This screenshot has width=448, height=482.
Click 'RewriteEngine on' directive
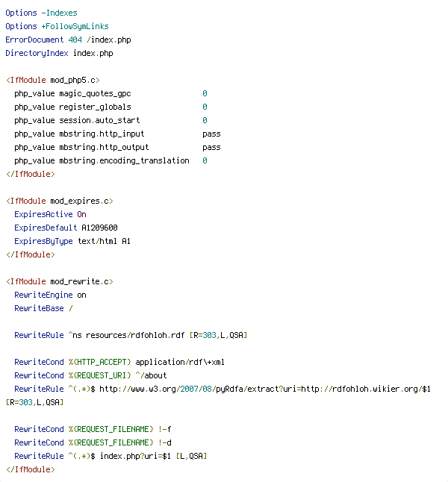pyautogui.click(x=50, y=295)
